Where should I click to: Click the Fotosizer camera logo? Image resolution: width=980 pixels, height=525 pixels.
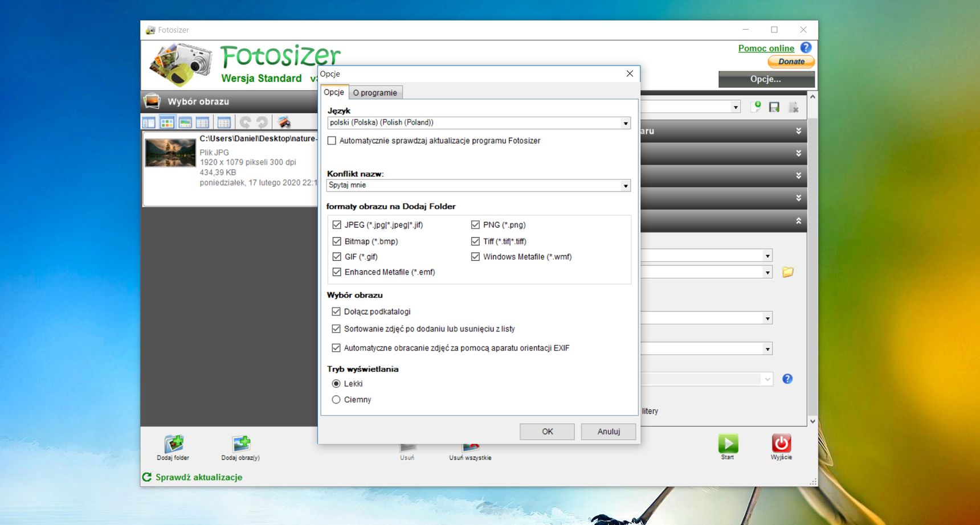tap(181, 64)
